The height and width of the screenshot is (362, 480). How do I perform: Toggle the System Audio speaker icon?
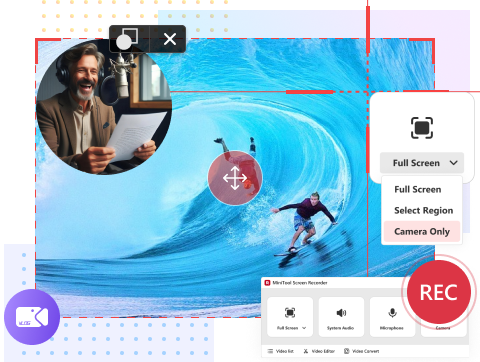coord(341,313)
